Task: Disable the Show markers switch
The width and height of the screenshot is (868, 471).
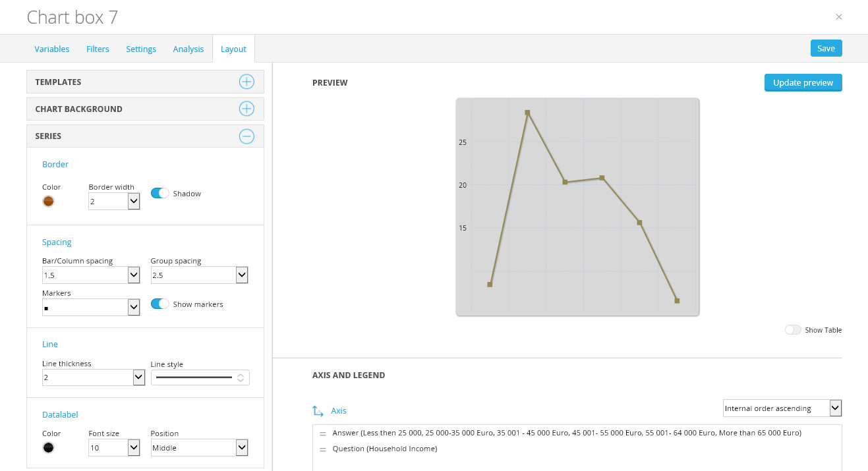Action: click(x=160, y=304)
